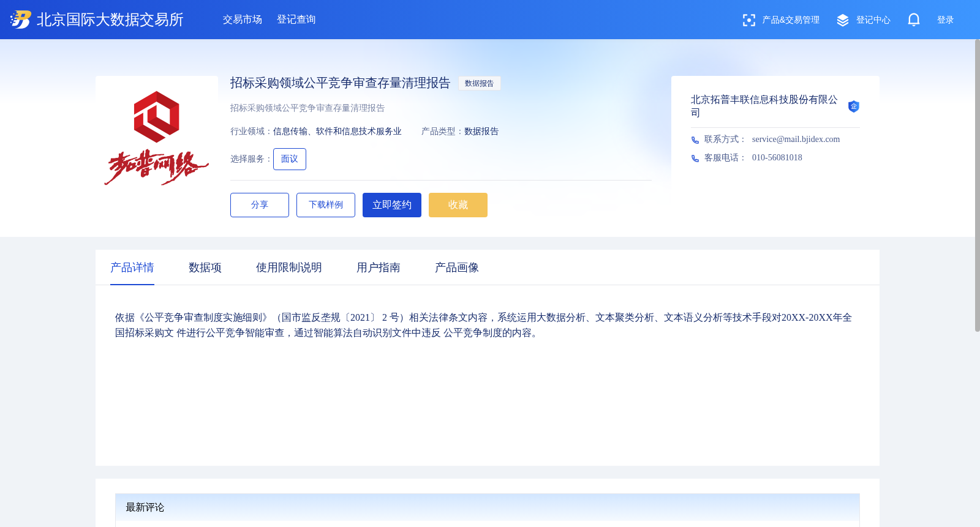The height and width of the screenshot is (527, 980).
Task: Click the product description paragraph
Action: (x=484, y=325)
